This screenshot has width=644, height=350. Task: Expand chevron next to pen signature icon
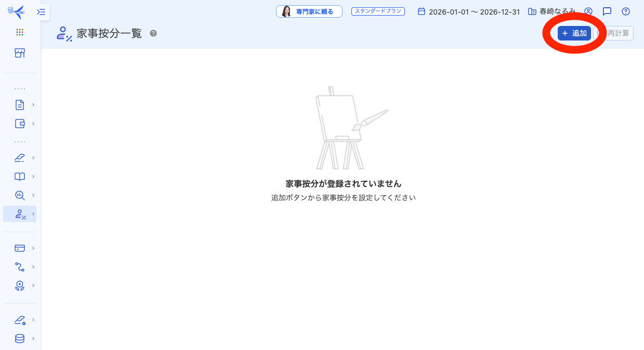(x=33, y=158)
